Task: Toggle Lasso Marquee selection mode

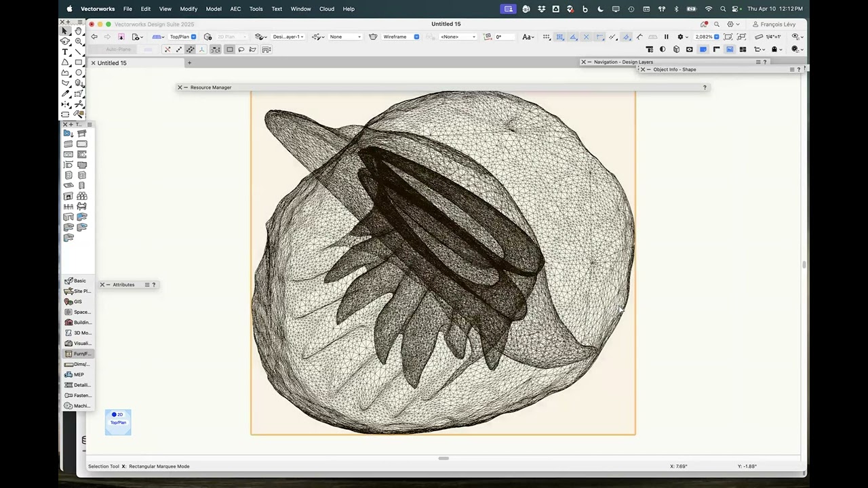Action: click(x=241, y=49)
